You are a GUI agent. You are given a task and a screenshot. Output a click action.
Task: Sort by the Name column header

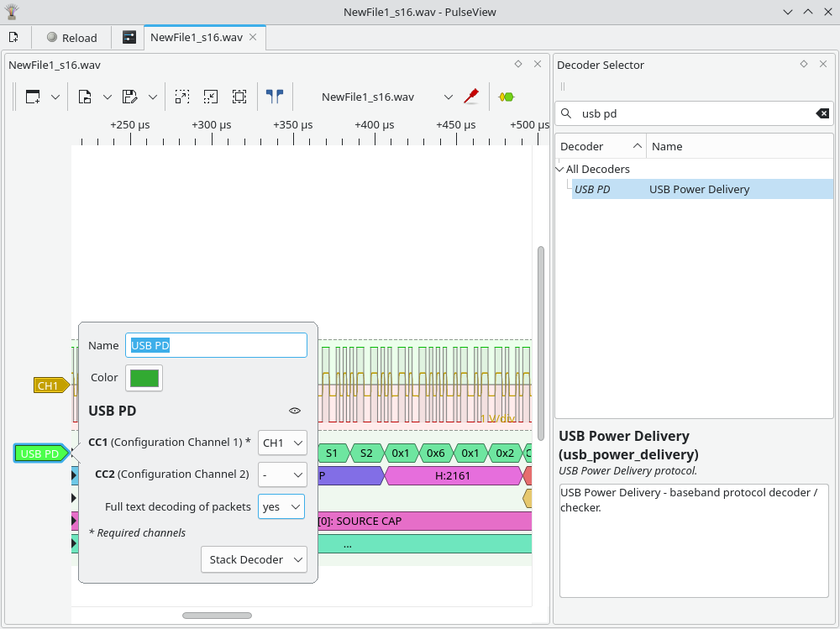pos(739,146)
